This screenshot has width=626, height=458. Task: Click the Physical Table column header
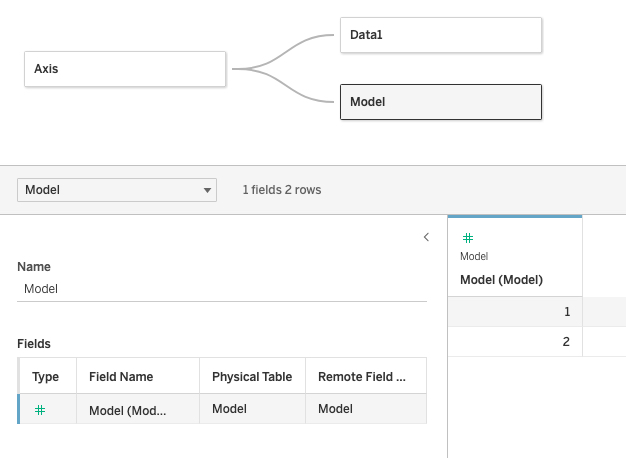(252, 376)
